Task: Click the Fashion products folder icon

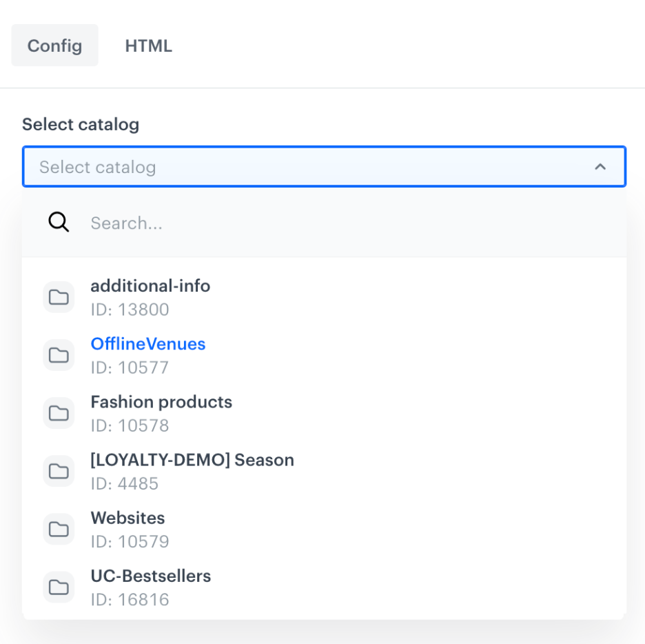Action: point(59,412)
